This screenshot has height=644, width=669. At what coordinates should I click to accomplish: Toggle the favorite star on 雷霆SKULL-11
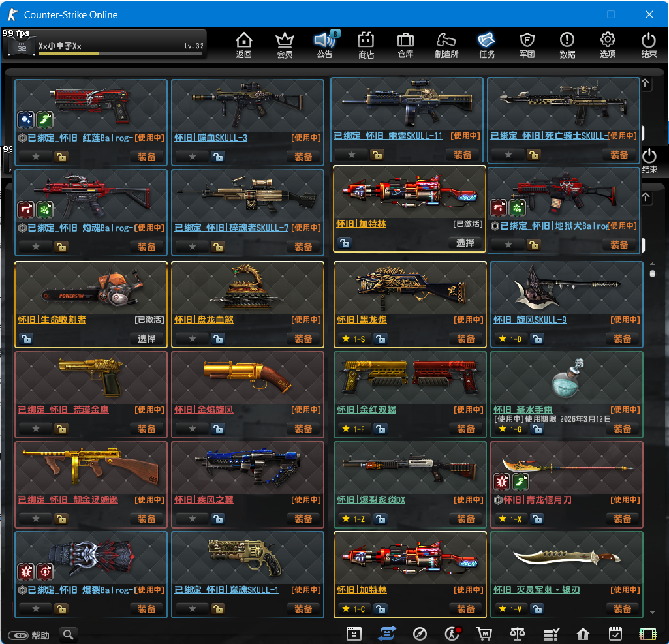(351, 155)
